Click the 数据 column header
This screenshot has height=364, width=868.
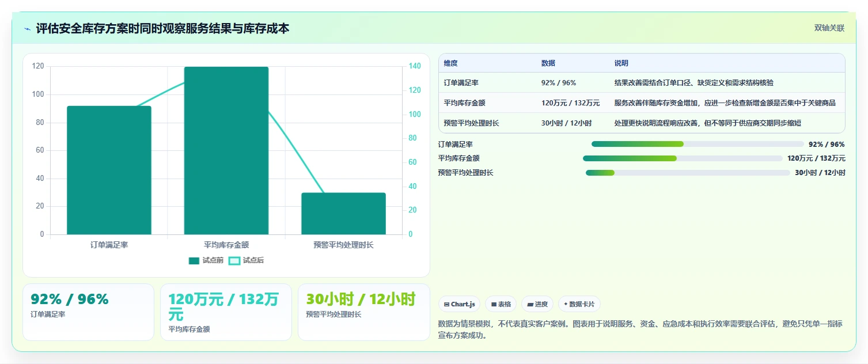coord(548,63)
